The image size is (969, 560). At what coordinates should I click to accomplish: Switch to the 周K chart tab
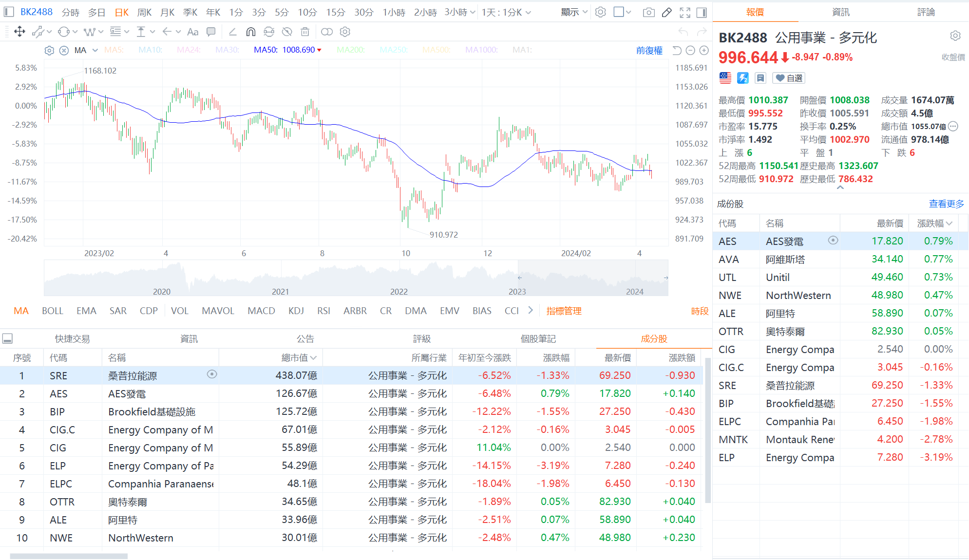pyautogui.click(x=144, y=13)
